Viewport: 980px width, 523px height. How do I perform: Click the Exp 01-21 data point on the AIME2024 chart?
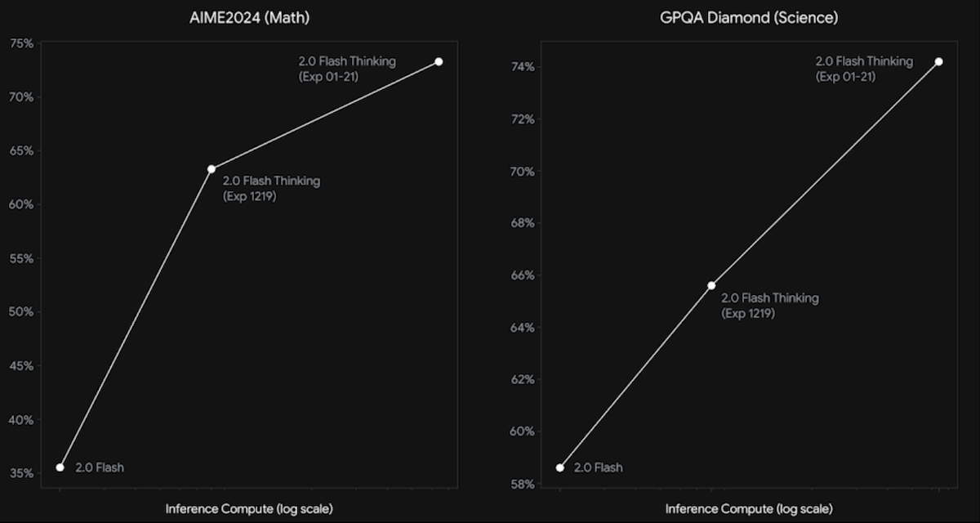439,61
